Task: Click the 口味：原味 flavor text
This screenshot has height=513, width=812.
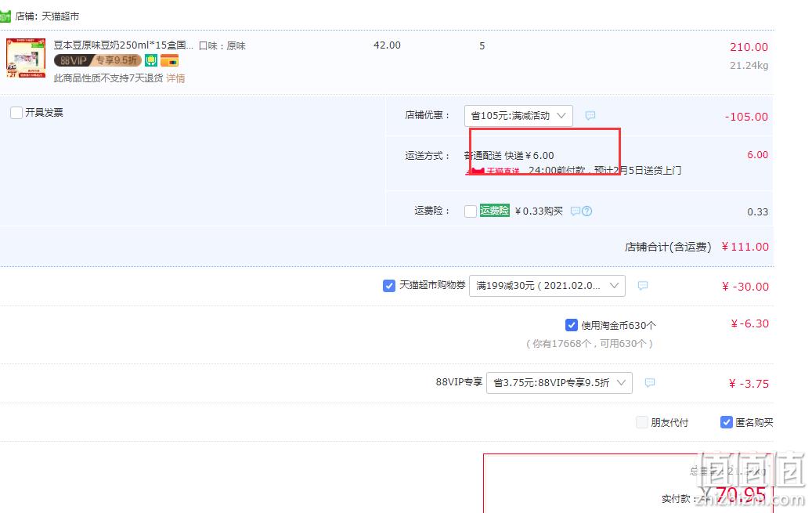Action: tap(222, 46)
